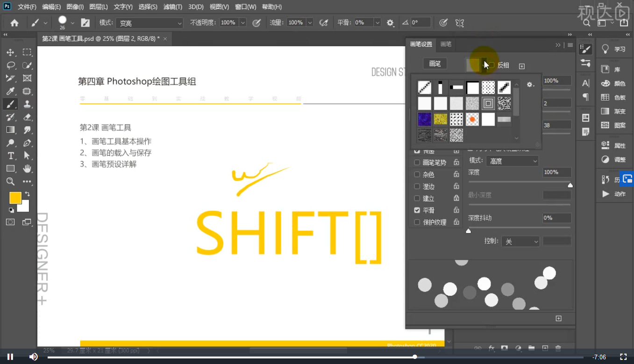Expand the collapsed panel arrows in Brush Settings
This screenshot has height=364, width=634.
click(x=558, y=45)
